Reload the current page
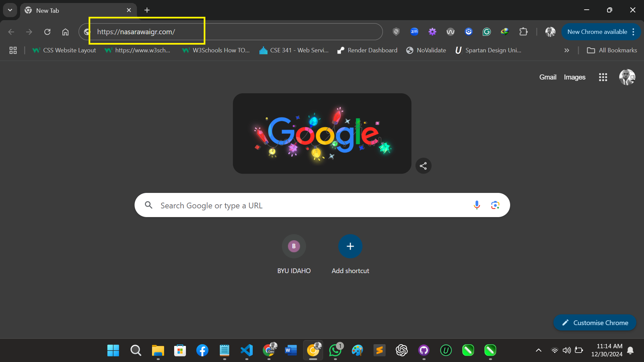 point(47,32)
